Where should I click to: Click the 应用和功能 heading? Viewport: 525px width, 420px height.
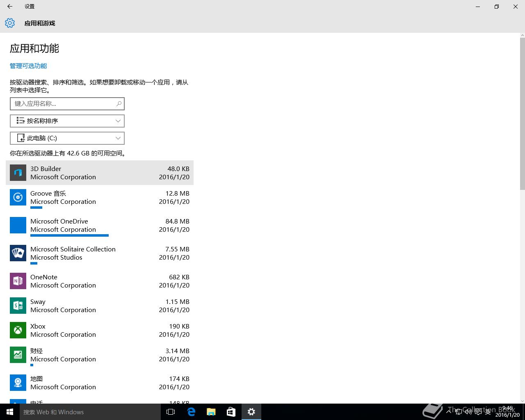coord(34,48)
